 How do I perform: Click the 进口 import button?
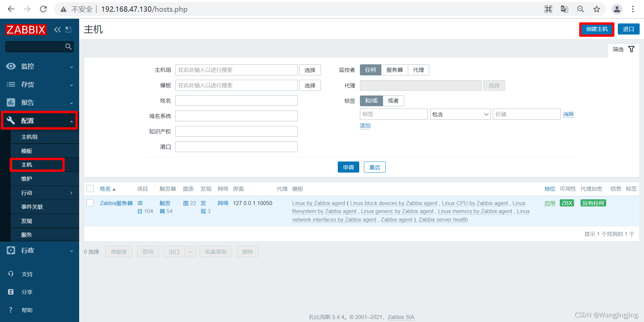coord(629,29)
